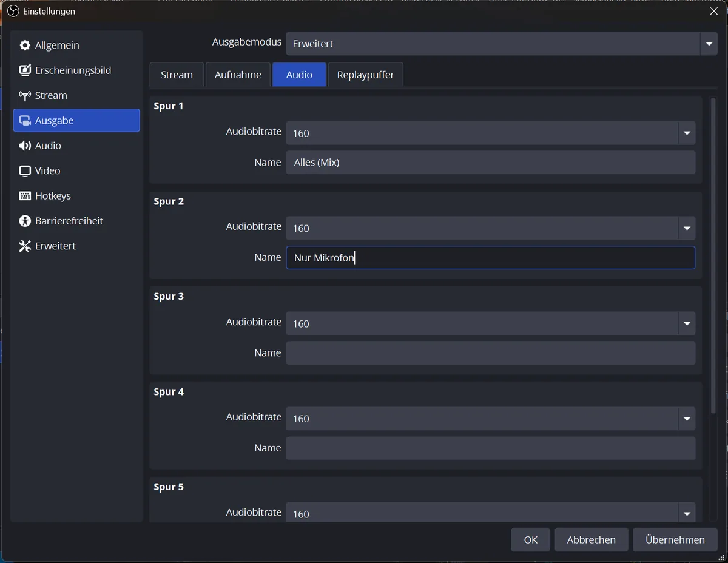Image resolution: width=728 pixels, height=563 pixels.
Task: Select the Barrierefreiheit accessibility icon
Action: 25,221
